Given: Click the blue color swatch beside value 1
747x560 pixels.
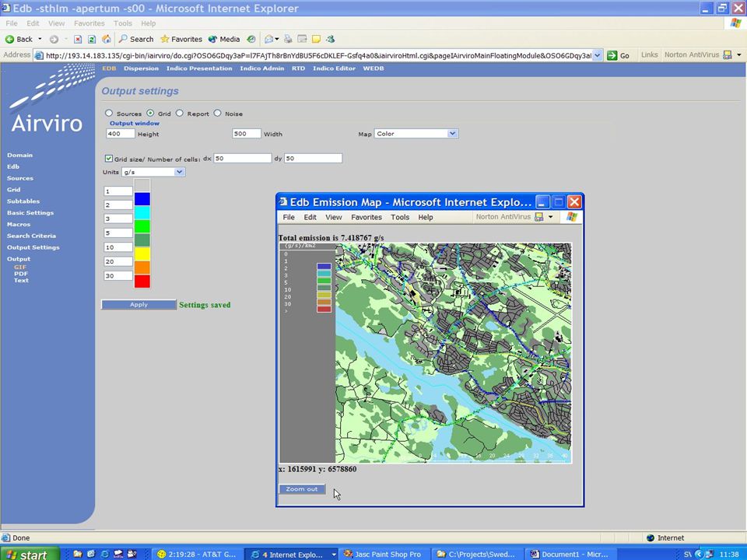Looking at the screenshot, I should 142,198.
